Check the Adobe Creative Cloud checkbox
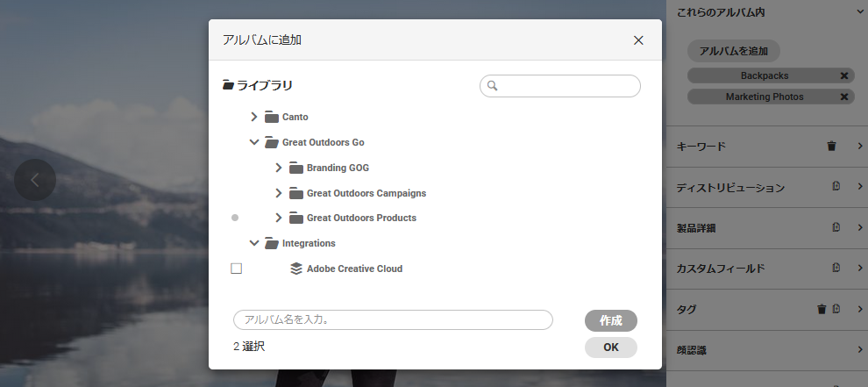 pos(236,269)
